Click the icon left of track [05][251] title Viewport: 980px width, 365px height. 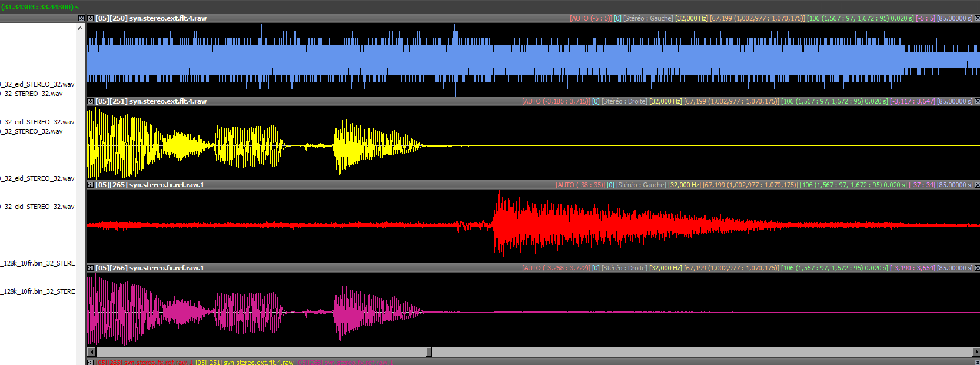pyautogui.click(x=90, y=101)
